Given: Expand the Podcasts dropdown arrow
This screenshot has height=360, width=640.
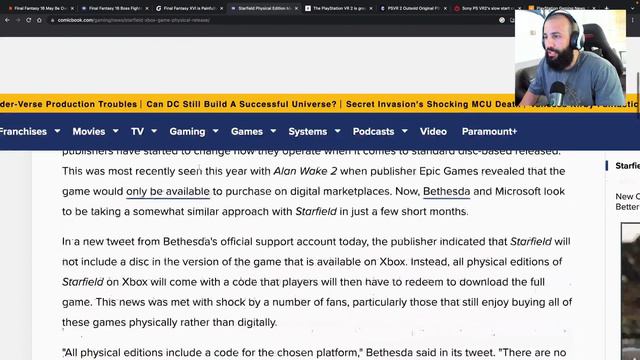Looking at the screenshot, I should coord(404,131).
